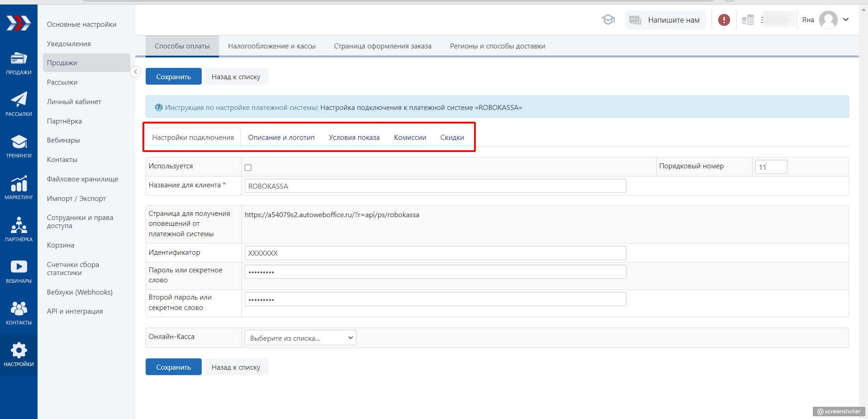The image size is (868, 419).
Task: Open Вебинары in the settings menu
Action: click(x=63, y=140)
